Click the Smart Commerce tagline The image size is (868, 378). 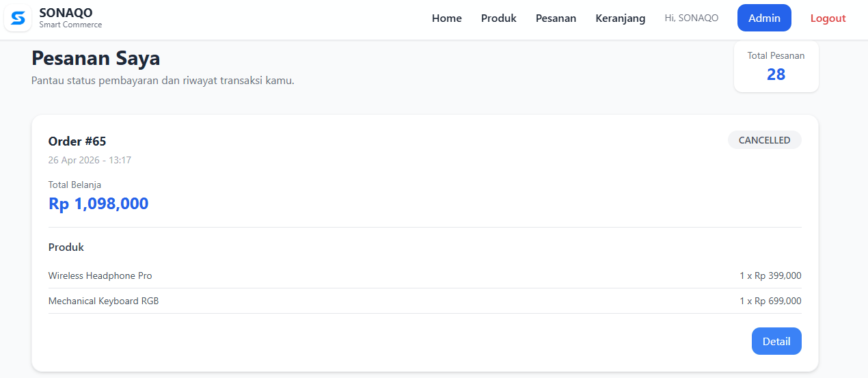click(x=70, y=25)
